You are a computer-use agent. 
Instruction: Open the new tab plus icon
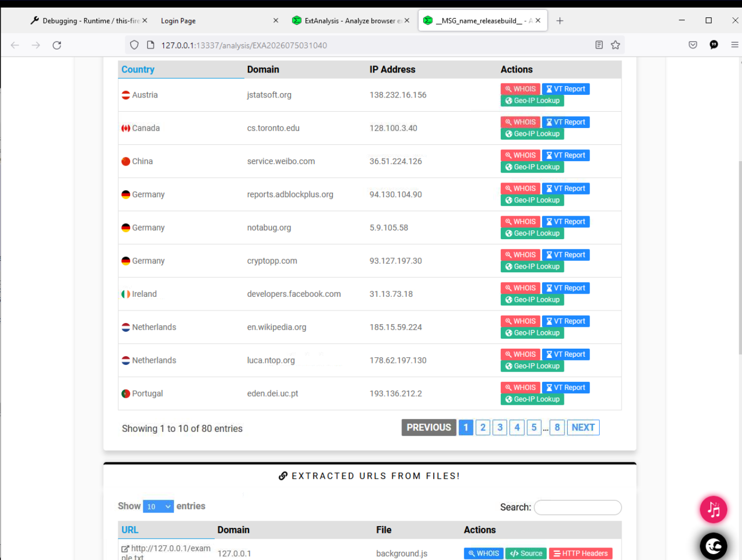[x=559, y=21]
